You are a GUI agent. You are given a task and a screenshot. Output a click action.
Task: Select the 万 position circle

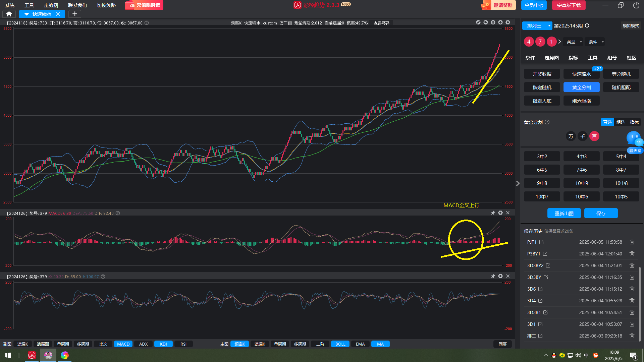pyautogui.click(x=571, y=136)
